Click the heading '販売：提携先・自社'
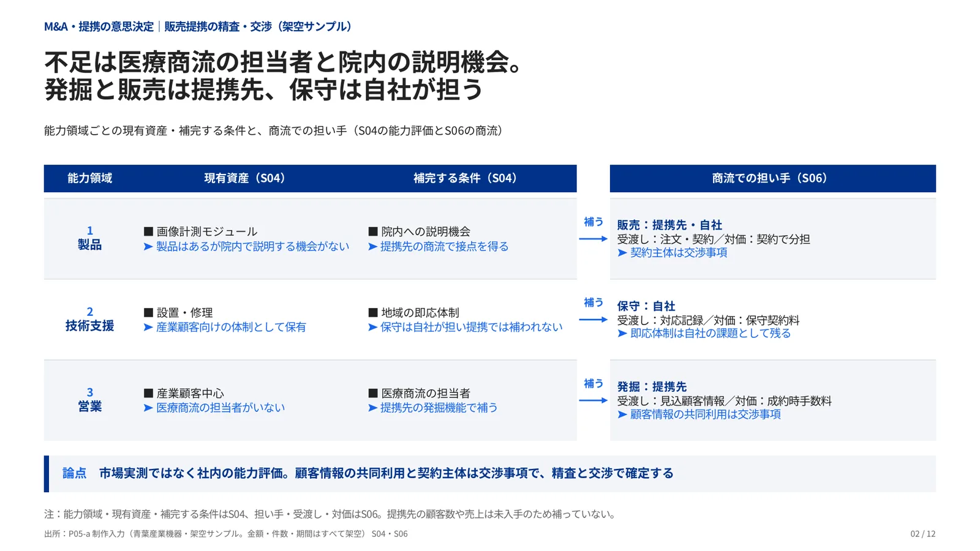Viewport: 980px width, 551px height. click(669, 225)
